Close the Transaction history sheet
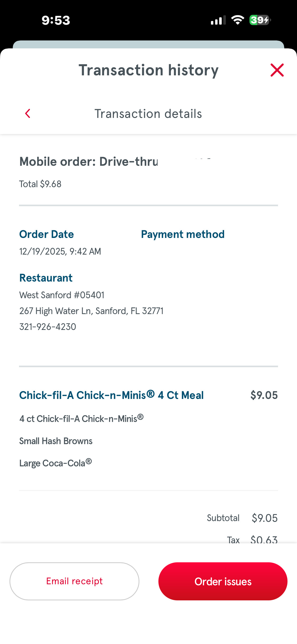 [277, 70]
